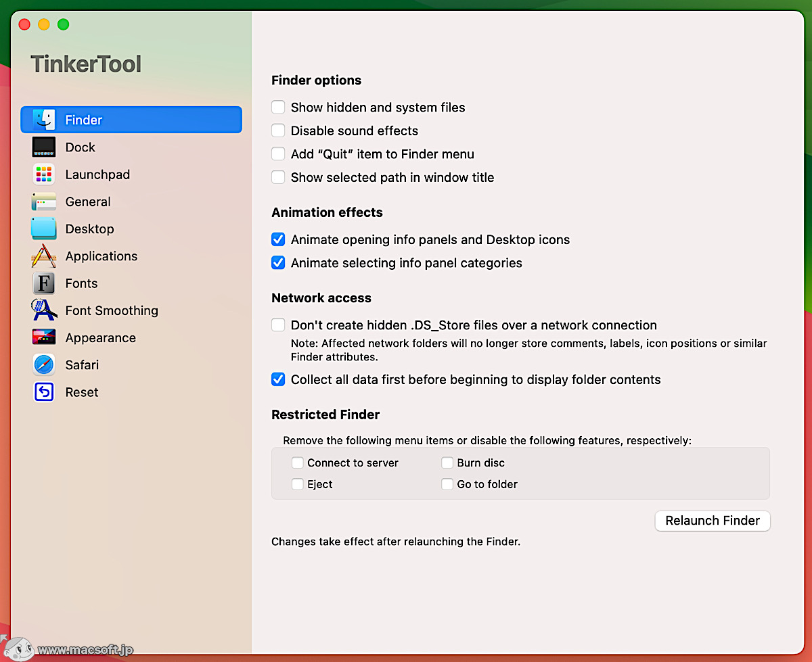The width and height of the screenshot is (812, 662).
Task: Select the General settings icon
Action: (x=43, y=202)
